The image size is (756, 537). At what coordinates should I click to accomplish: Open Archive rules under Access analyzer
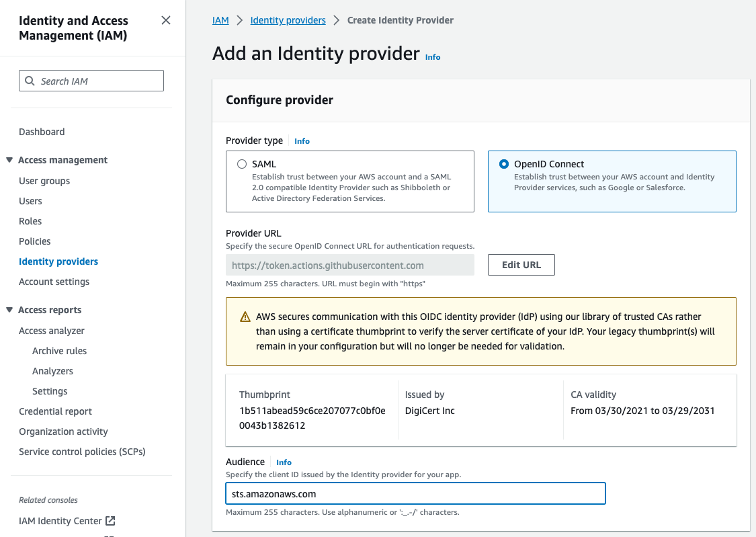tap(59, 351)
